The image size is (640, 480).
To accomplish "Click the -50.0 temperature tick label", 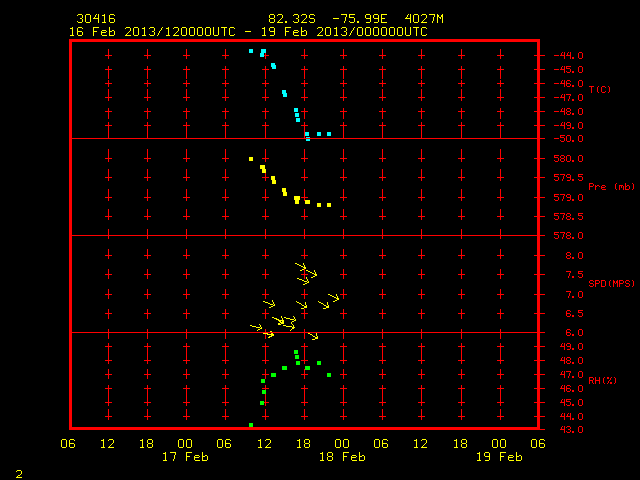I will (x=568, y=139).
